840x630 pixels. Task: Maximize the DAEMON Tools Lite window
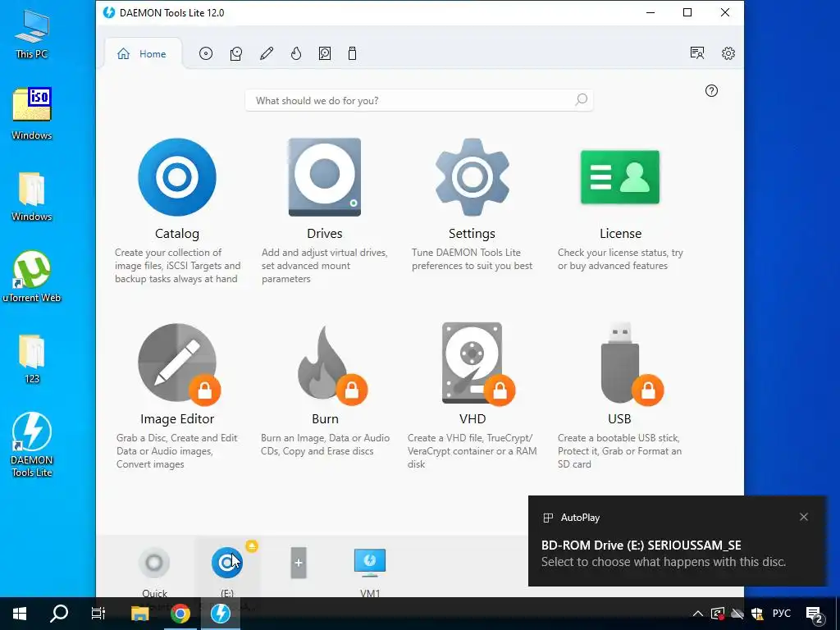(x=687, y=13)
